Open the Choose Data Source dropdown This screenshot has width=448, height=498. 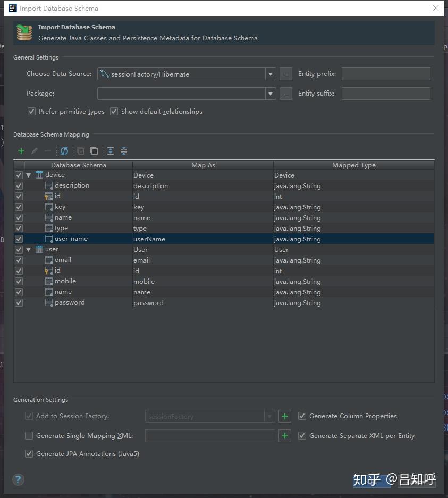[x=271, y=74]
